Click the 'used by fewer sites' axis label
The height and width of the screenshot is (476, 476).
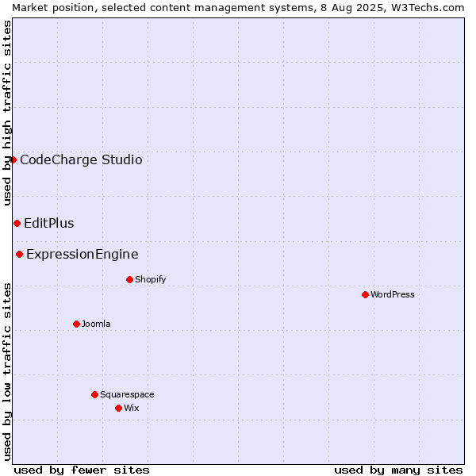pos(82,470)
